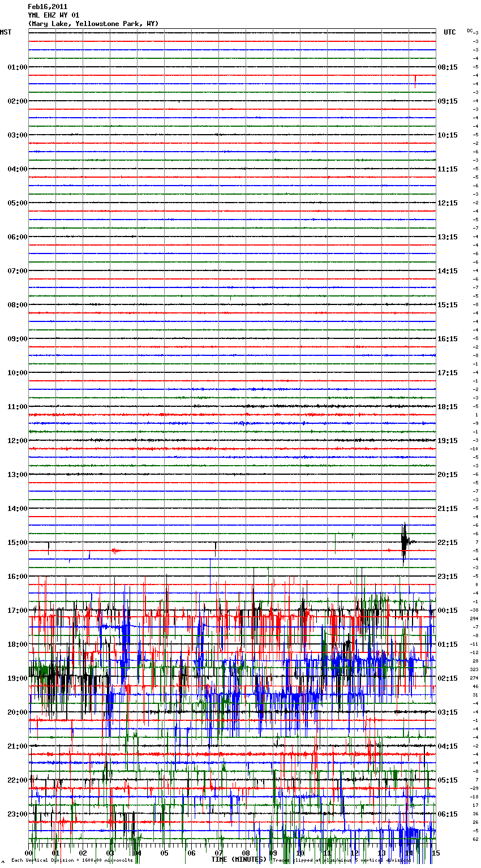Click the date label Feb16,2011

pos(48,7)
